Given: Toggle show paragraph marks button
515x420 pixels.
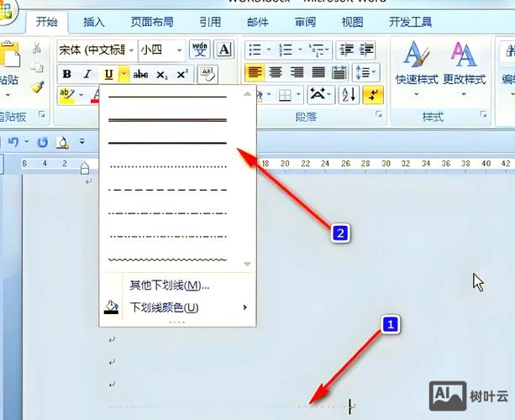Looking at the screenshot, I should [373, 95].
